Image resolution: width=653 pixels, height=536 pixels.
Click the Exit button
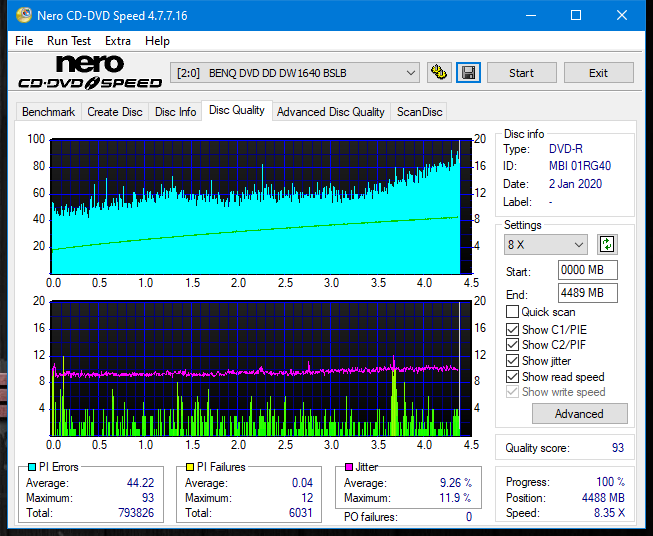598,73
